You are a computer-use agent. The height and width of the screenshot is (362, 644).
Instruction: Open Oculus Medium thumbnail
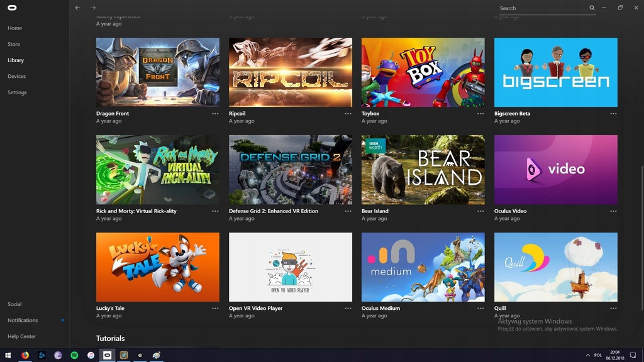tap(423, 267)
